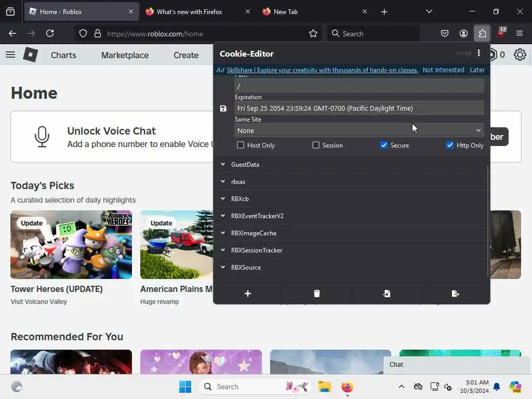
Task: Click the Windows taskbar Search box
Action: tap(255, 387)
